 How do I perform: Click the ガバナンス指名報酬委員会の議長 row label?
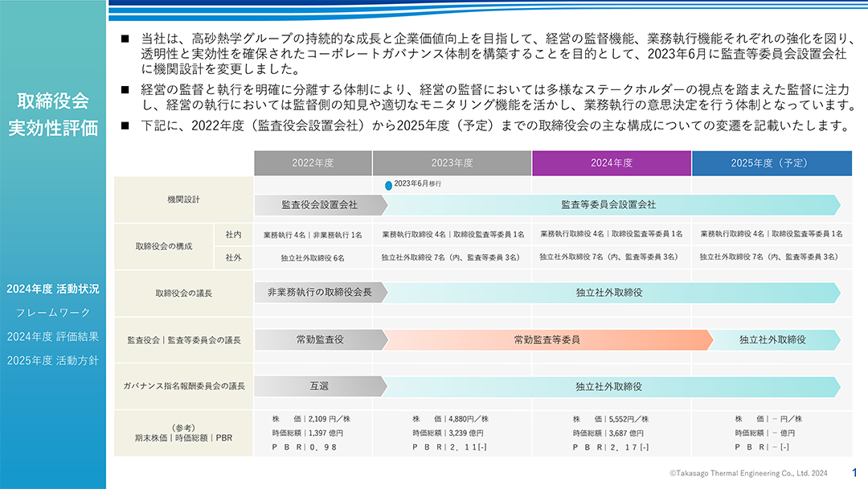(184, 387)
